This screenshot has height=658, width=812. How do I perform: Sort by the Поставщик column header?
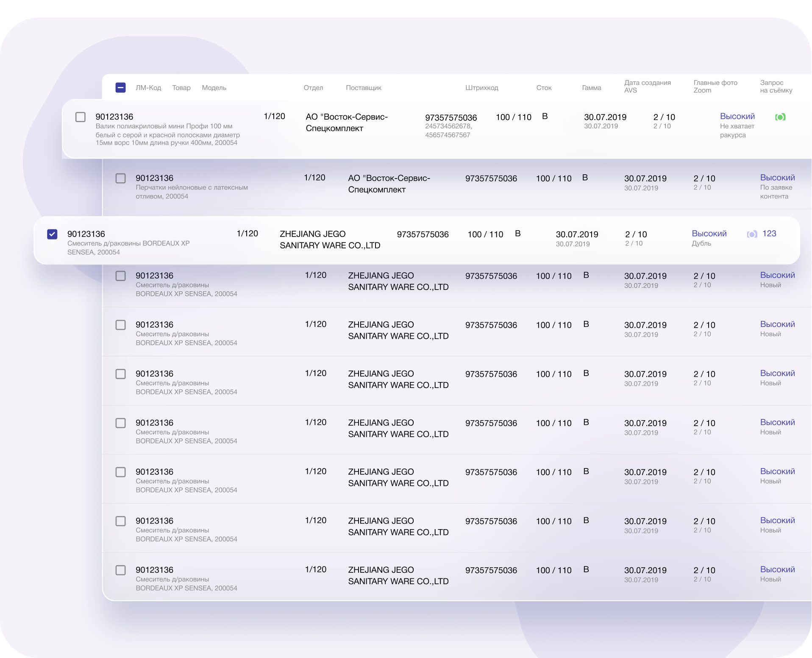point(363,88)
